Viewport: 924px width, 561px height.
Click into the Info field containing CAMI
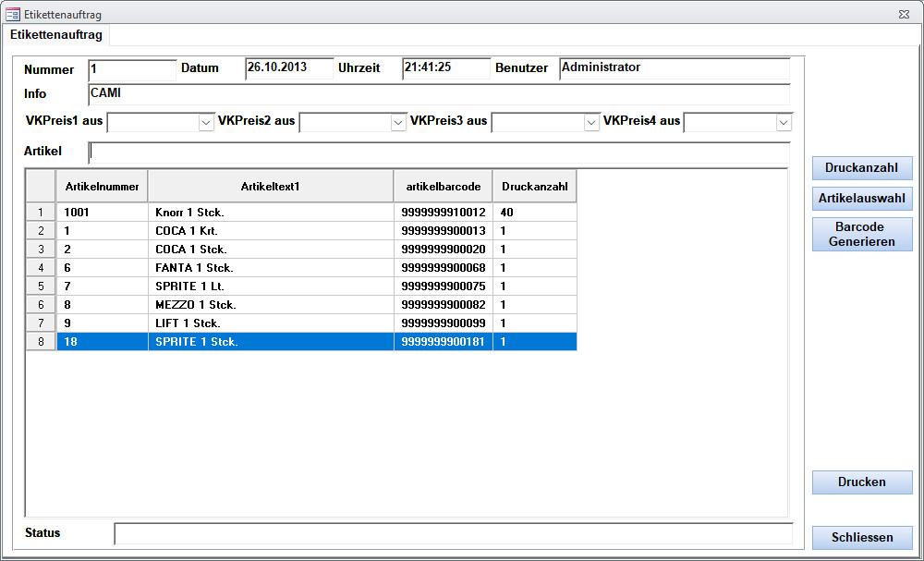[439, 94]
